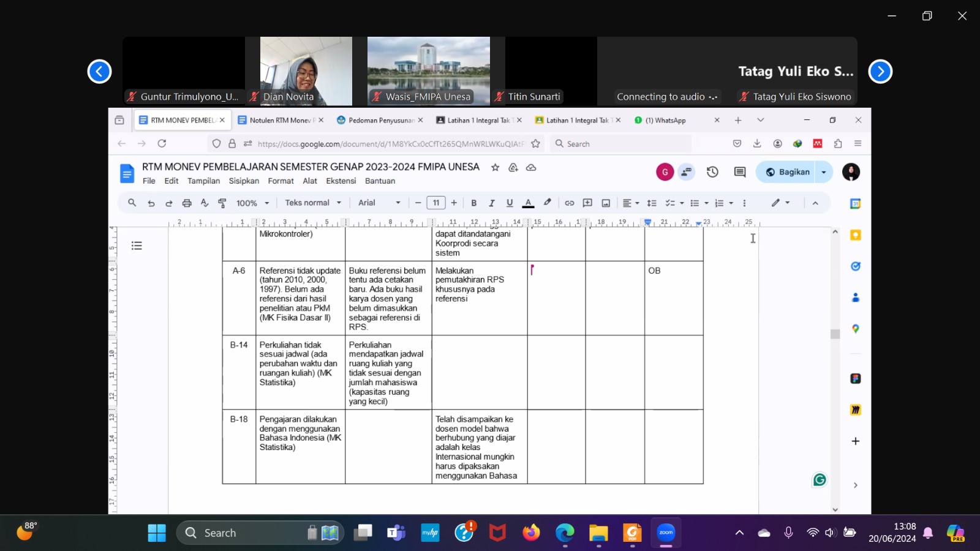The width and height of the screenshot is (980, 551).
Task: Toggle italic formatting
Action: tap(491, 203)
